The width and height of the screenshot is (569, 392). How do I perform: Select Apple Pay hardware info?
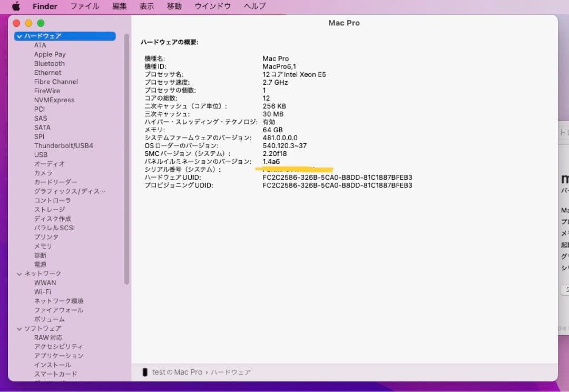tap(50, 54)
